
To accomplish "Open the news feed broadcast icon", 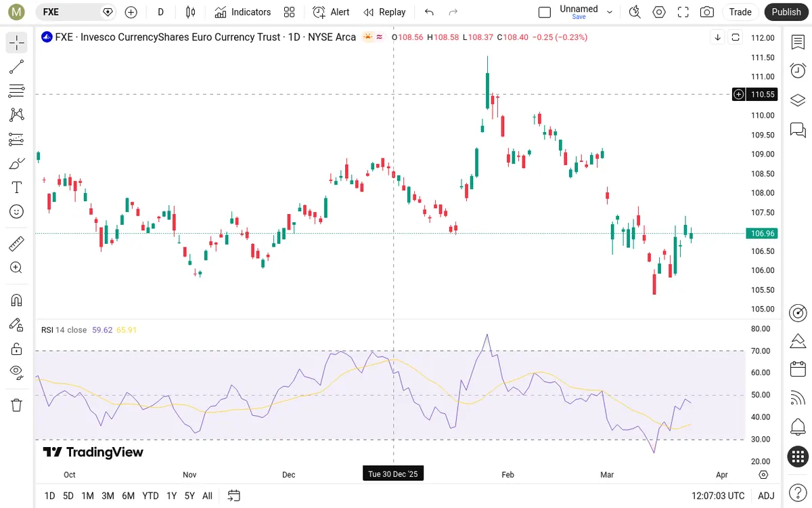I will pyautogui.click(x=798, y=398).
